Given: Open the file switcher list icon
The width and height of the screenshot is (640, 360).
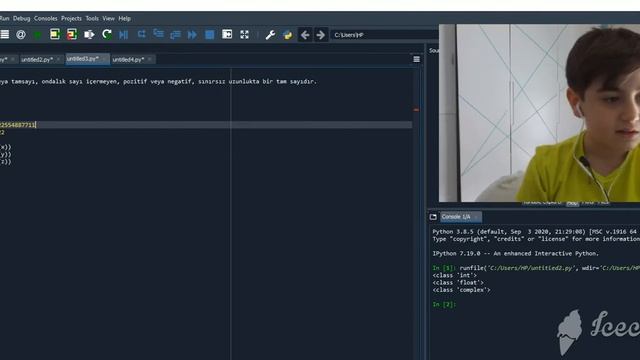Looking at the screenshot, I should tap(4, 35).
